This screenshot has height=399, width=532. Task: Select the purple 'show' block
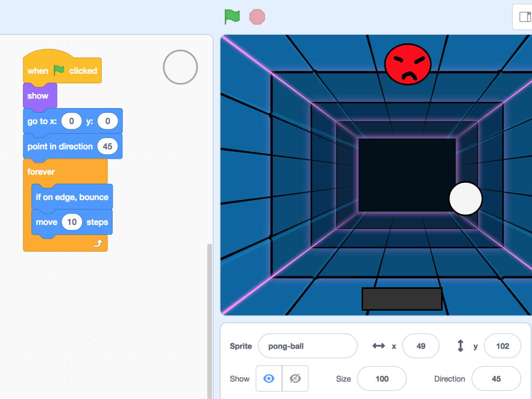click(39, 96)
